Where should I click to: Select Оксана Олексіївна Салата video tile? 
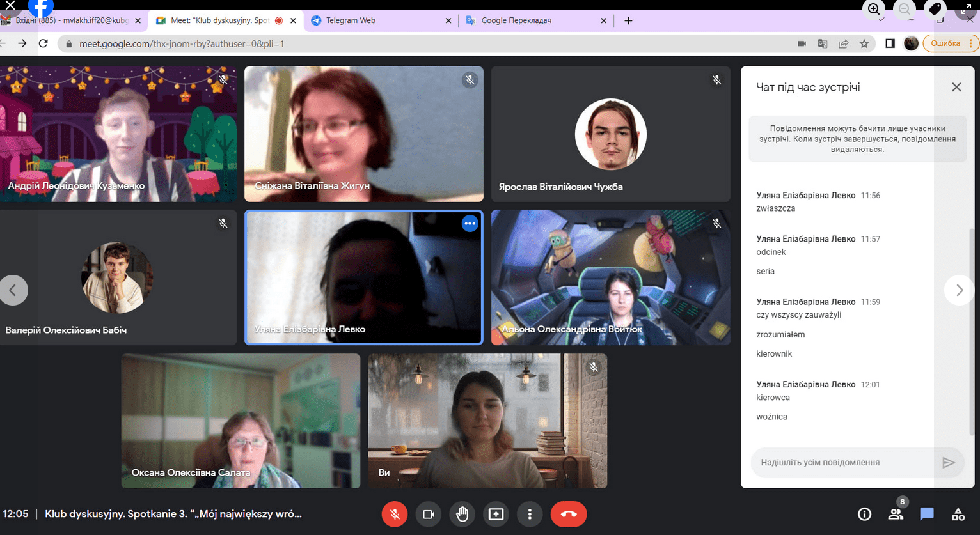241,421
